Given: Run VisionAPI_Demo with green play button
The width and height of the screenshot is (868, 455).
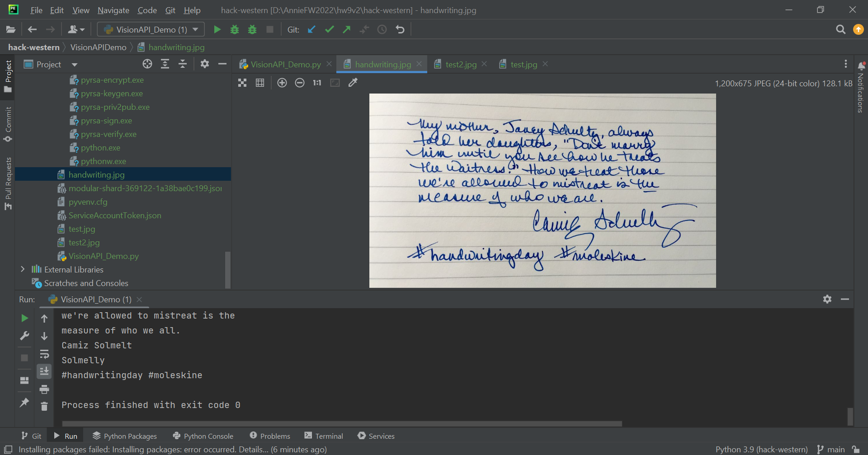Looking at the screenshot, I should [x=217, y=29].
